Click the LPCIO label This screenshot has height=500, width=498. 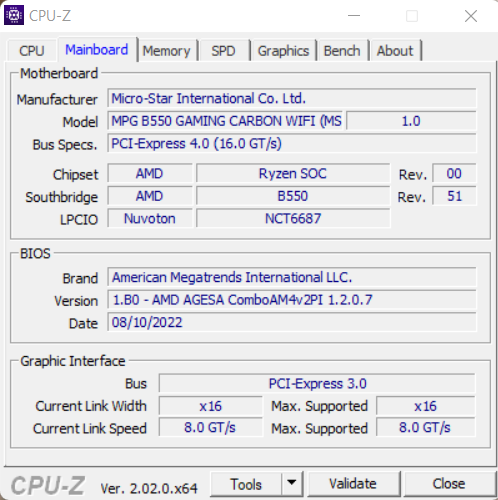coord(79,220)
